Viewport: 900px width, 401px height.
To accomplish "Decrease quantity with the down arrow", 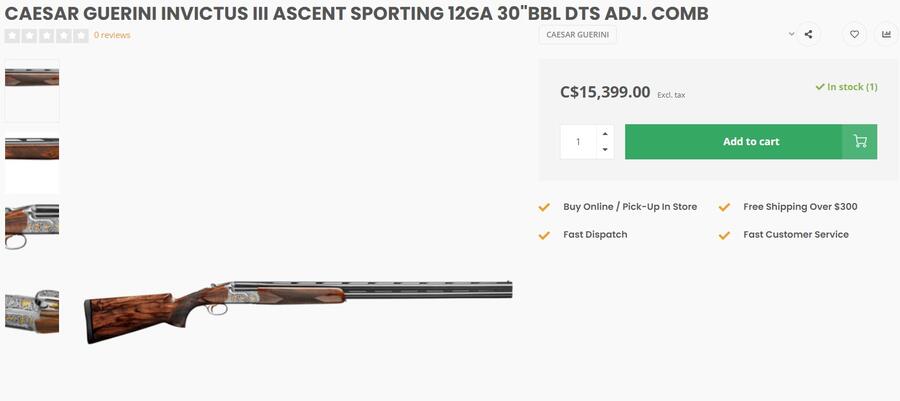I will [x=604, y=150].
